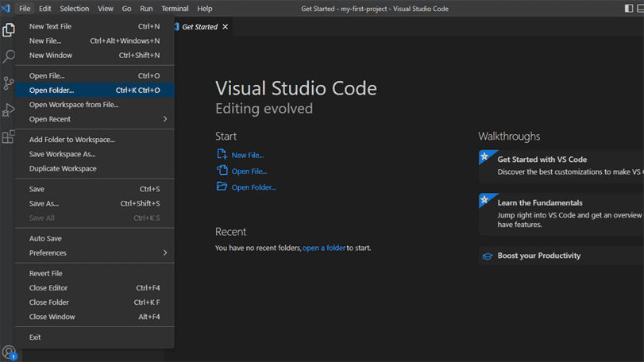
Task: Choose Add Folder to Workspace...
Action: (x=94, y=140)
